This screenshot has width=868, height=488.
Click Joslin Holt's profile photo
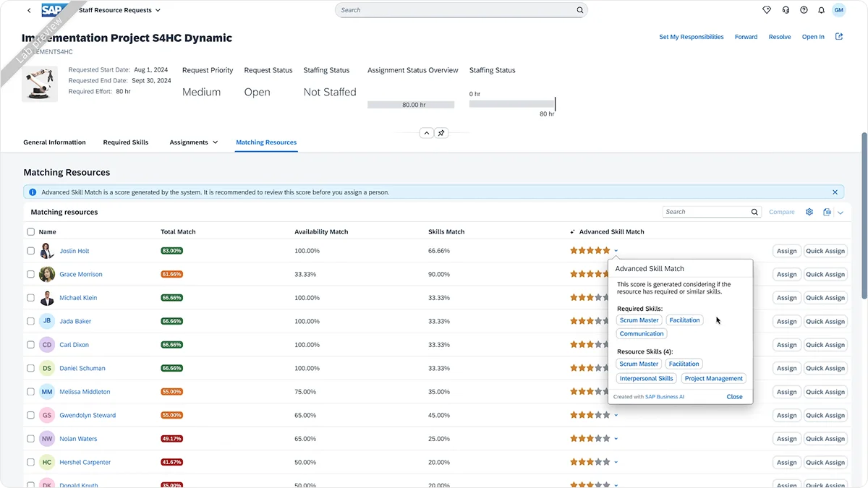coord(47,251)
